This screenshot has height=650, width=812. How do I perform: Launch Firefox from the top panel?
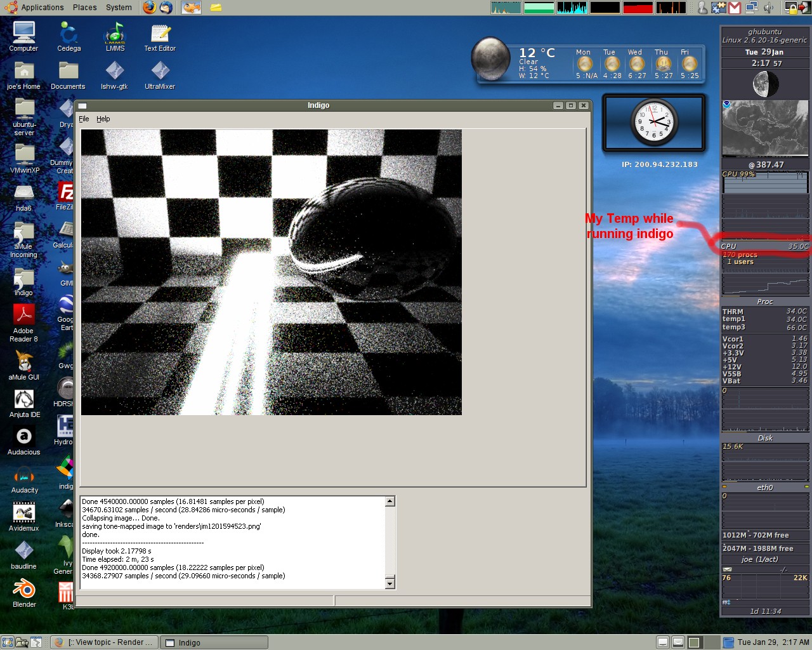point(149,8)
